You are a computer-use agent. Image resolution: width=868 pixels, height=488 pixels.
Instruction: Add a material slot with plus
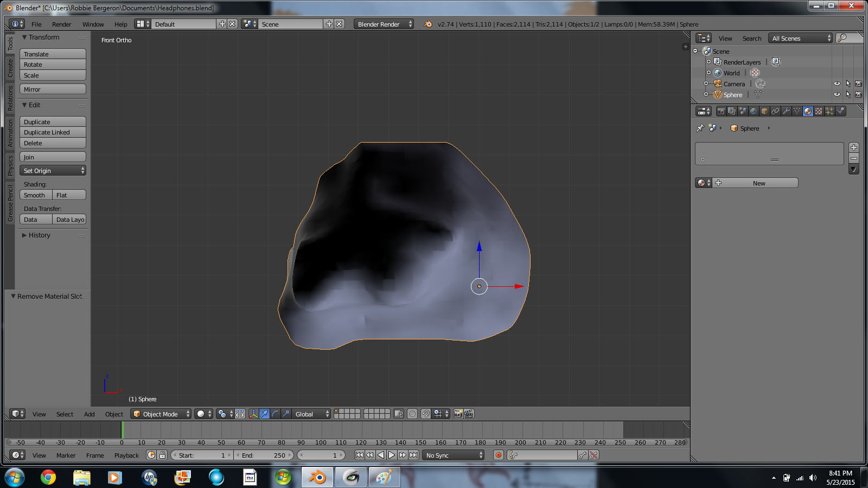(x=854, y=147)
